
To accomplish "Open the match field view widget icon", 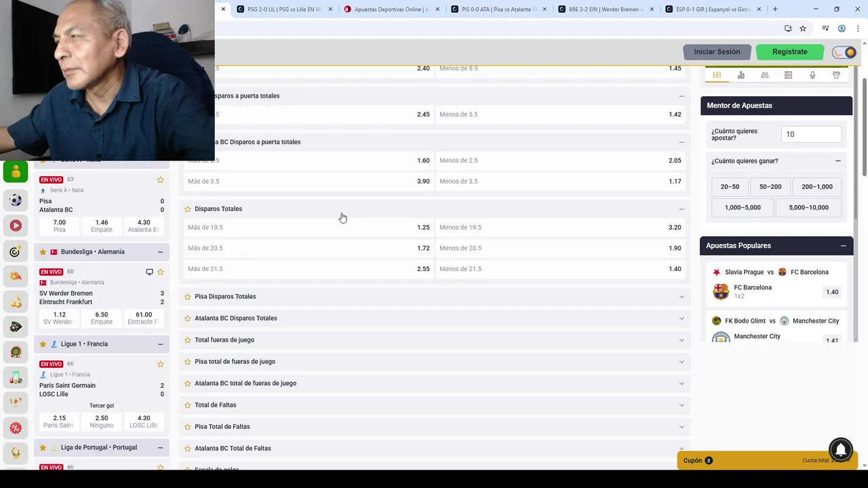I will (717, 75).
